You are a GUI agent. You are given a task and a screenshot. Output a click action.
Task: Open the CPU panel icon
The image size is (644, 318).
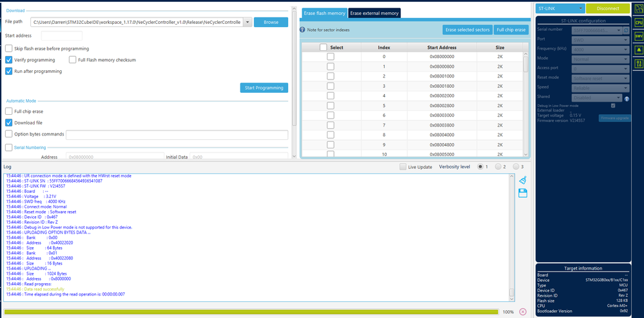tap(639, 22)
